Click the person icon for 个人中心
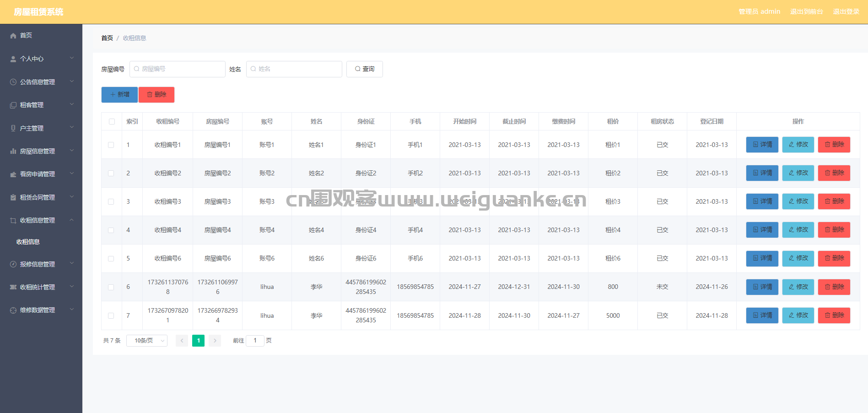Image resolution: width=868 pixels, height=413 pixels. coord(13,59)
